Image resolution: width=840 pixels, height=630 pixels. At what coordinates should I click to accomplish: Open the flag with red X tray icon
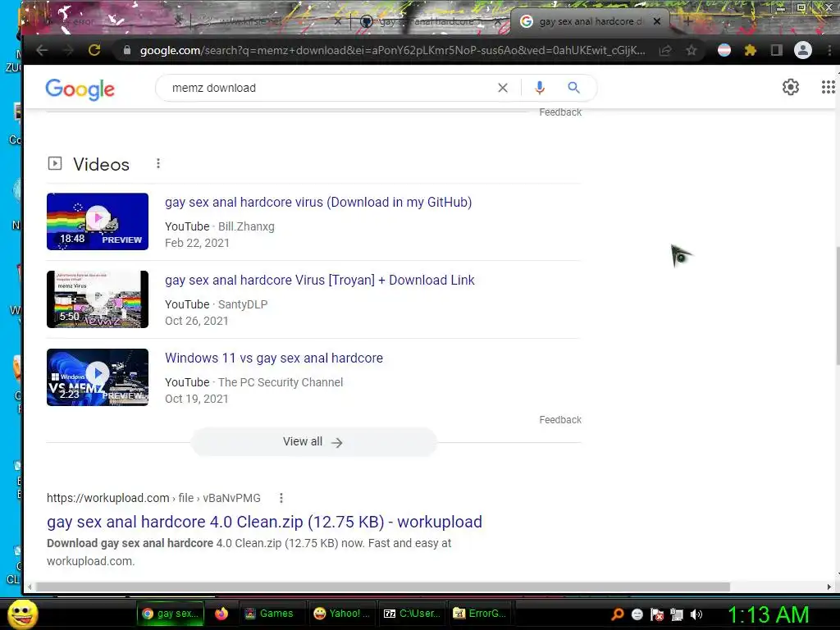tap(657, 614)
